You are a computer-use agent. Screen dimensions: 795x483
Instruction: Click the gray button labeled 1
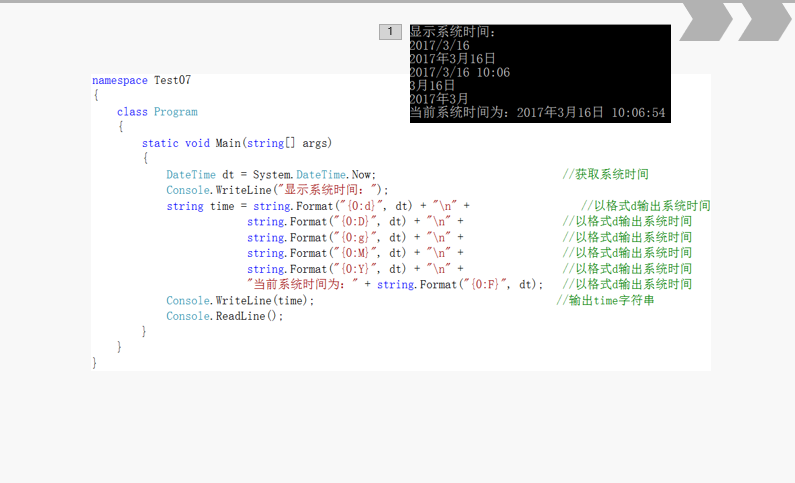coord(390,32)
